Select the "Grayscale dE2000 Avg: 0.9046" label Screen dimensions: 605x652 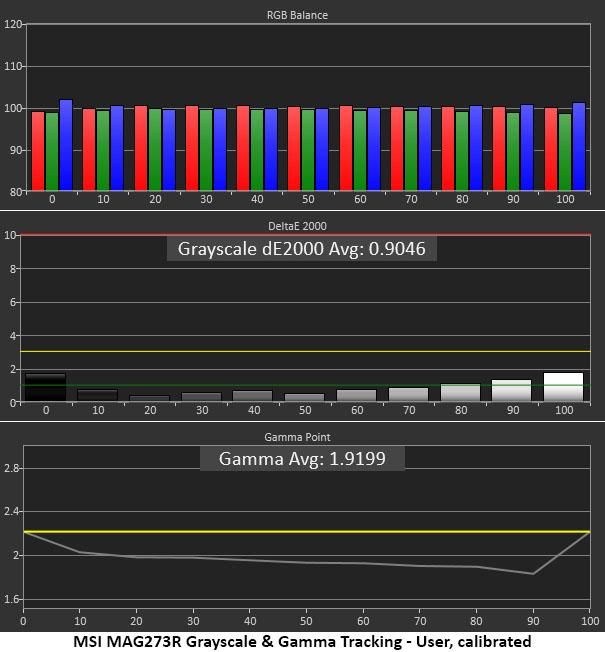tap(301, 249)
